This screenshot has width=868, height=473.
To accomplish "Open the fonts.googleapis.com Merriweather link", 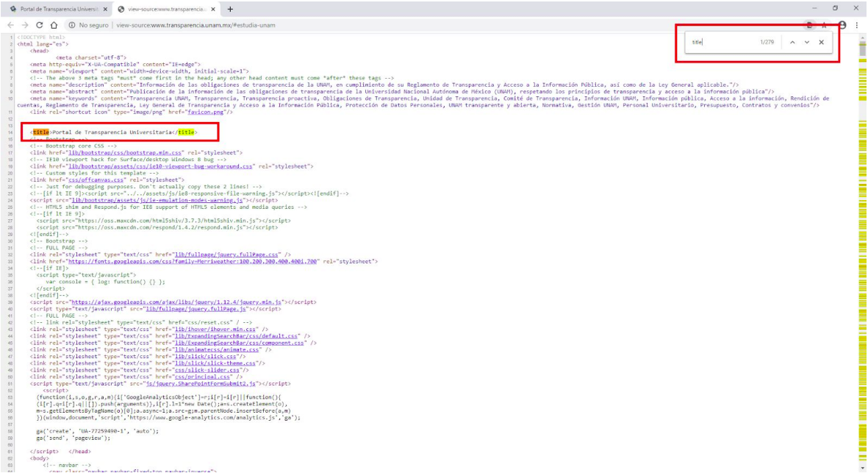I will pos(192,261).
